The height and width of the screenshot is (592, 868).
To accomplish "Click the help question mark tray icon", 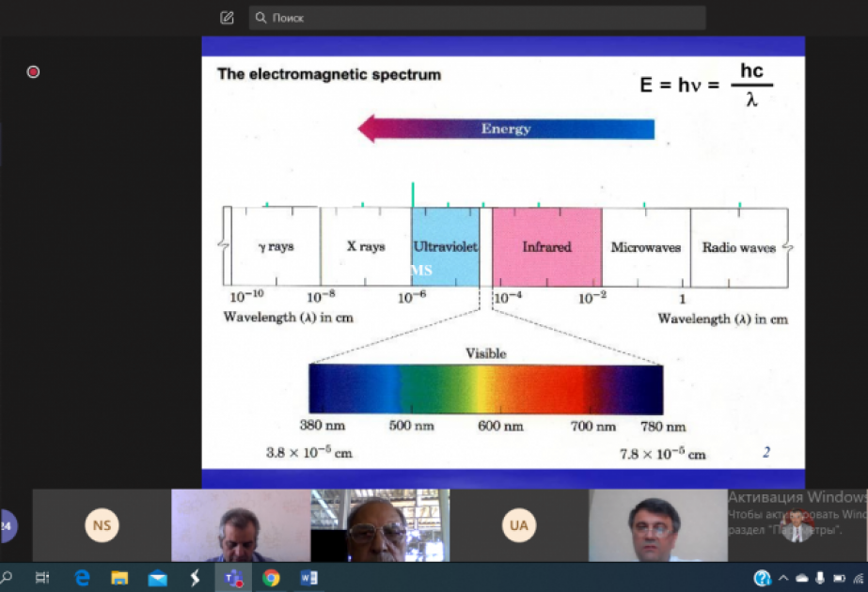I will click(x=763, y=578).
